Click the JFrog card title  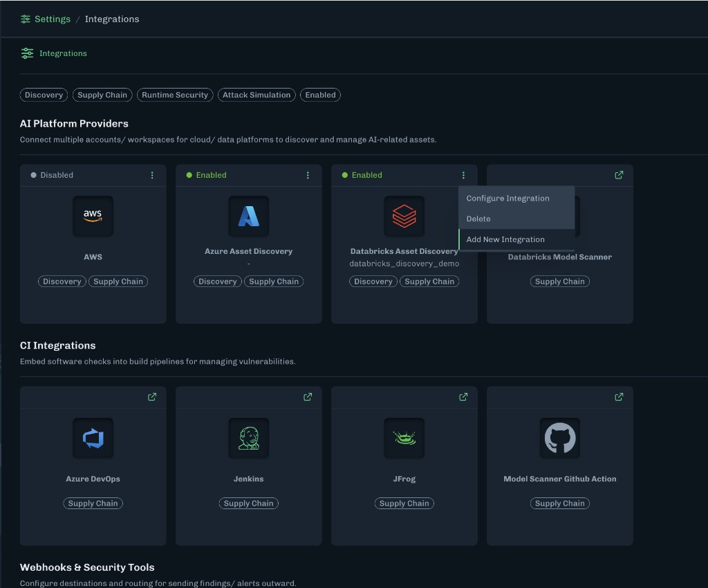(x=404, y=479)
